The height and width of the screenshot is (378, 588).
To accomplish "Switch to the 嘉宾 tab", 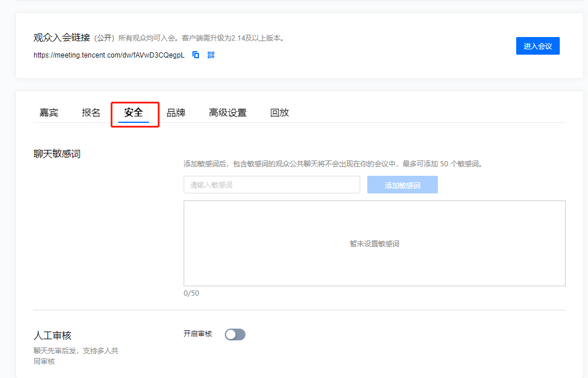I will pyautogui.click(x=49, y=112).
